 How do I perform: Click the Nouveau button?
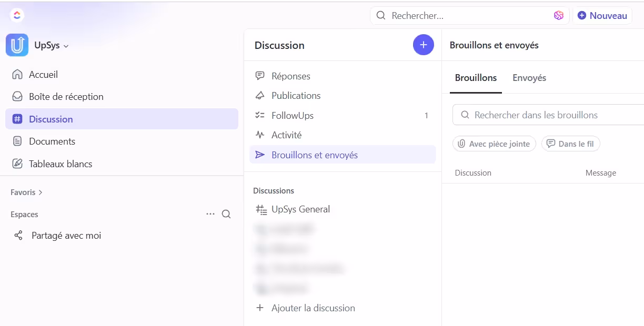tap(602, 15)
